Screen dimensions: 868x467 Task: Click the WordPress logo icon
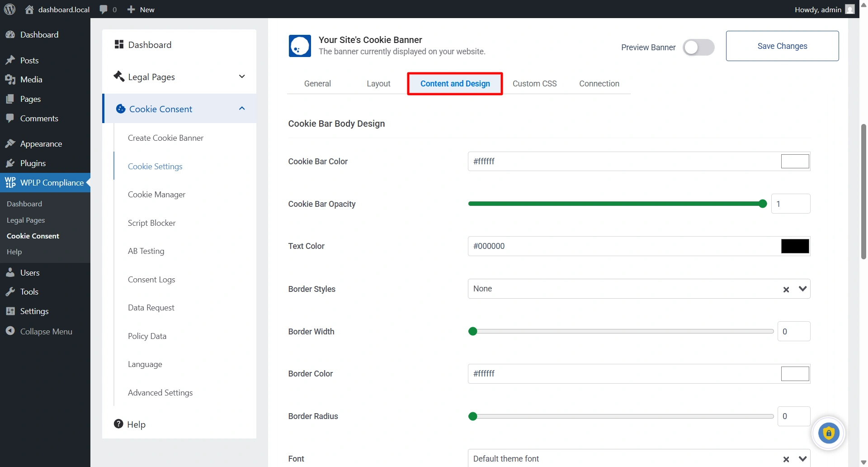coord(9,10)
